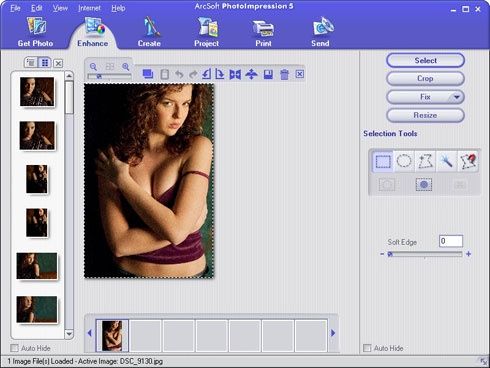Click the zoom in magnifier icon

pyautogui.click(x=126, y=67)
